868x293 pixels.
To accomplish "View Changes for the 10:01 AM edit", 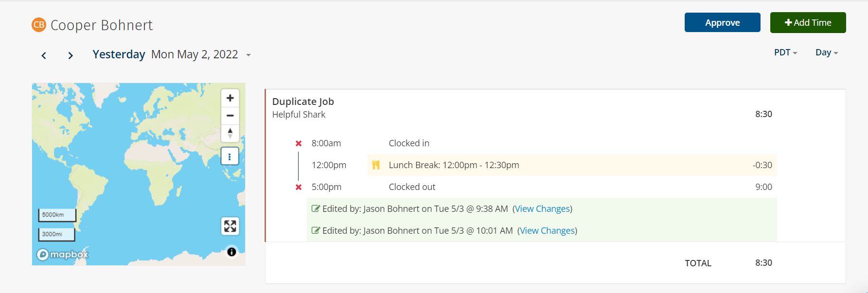I will point(548,231).
